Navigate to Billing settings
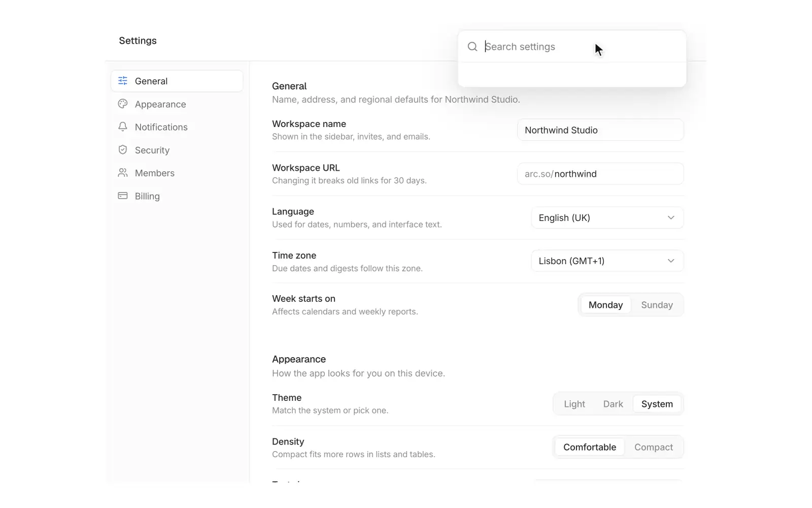This screenshot has width=812, height=508. [177, 196]
